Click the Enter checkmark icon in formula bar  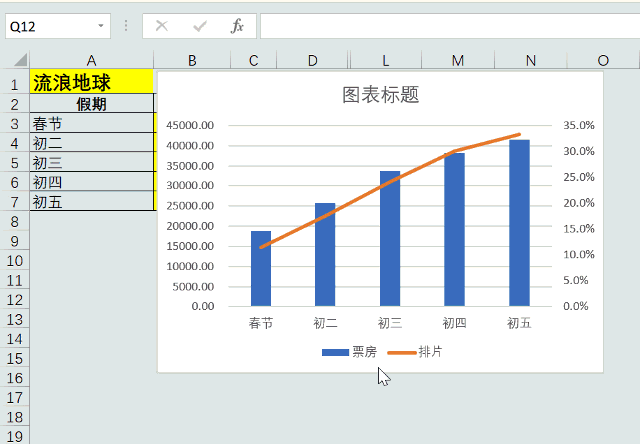(200, 26)
